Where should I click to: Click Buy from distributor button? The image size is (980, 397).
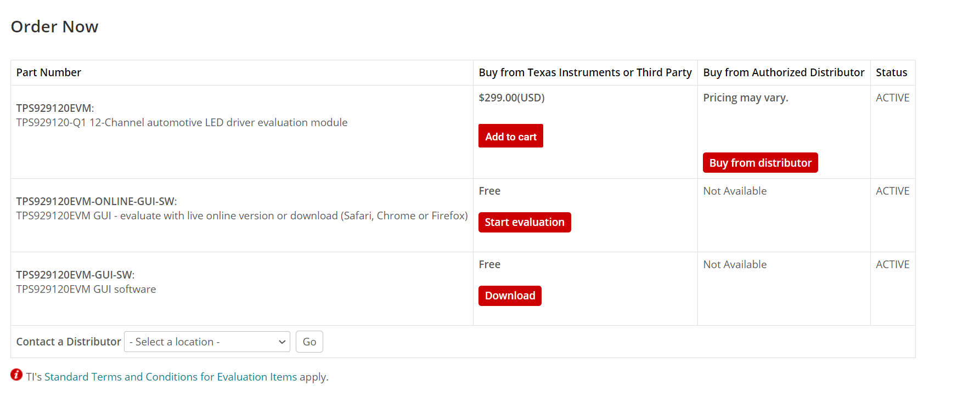760,163
